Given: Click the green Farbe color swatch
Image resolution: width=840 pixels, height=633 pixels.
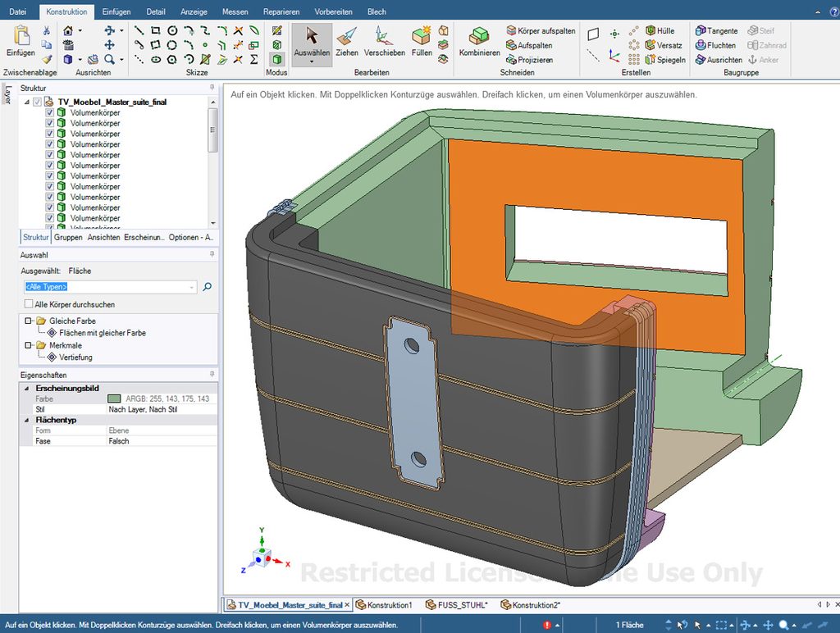Looking at the screenshot, I should pos(114,398).
